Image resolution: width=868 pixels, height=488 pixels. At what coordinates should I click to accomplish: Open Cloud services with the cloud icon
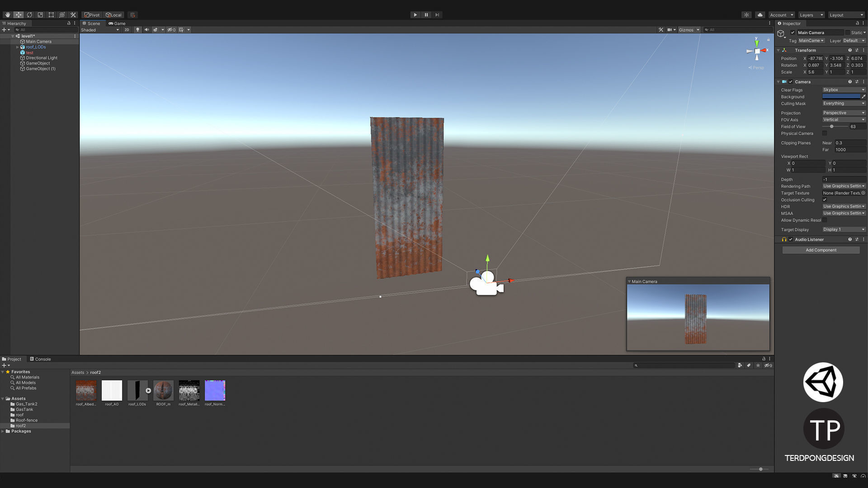tap(760, 15)
